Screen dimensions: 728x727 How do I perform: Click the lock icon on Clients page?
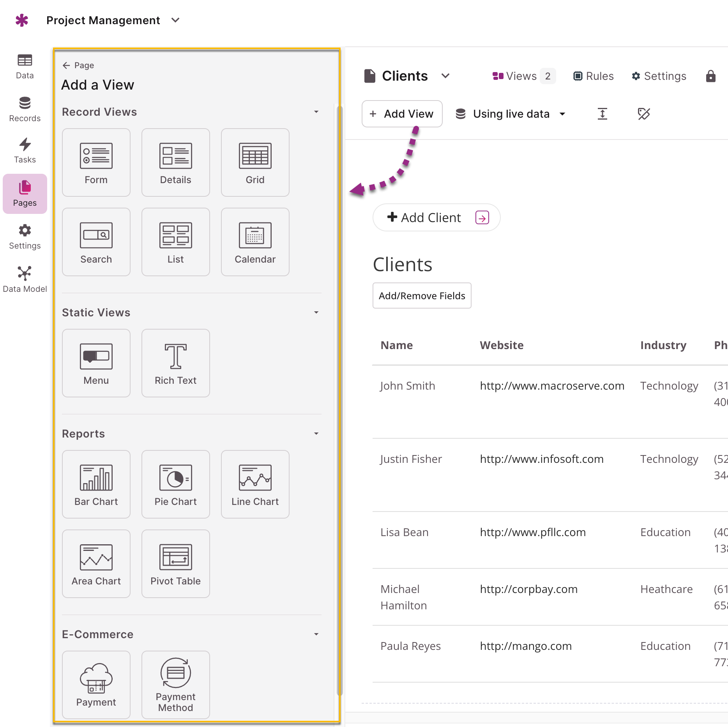(x=710, y=76)
